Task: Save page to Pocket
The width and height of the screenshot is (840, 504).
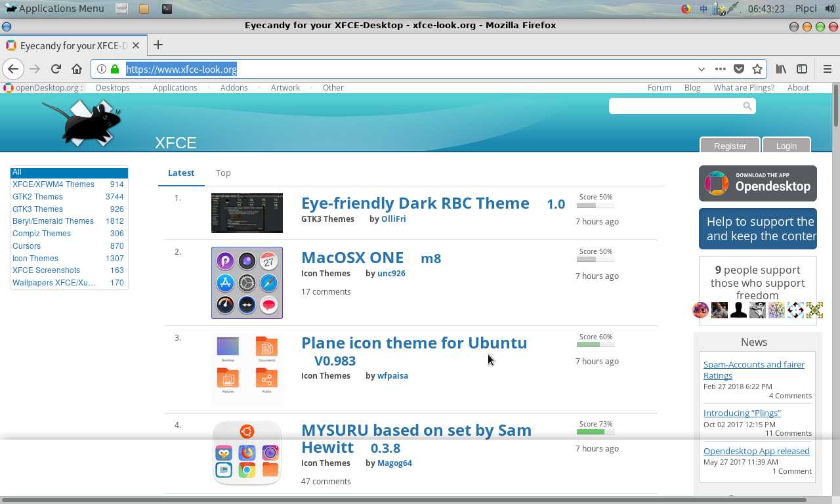Action: tap(739, 69)
